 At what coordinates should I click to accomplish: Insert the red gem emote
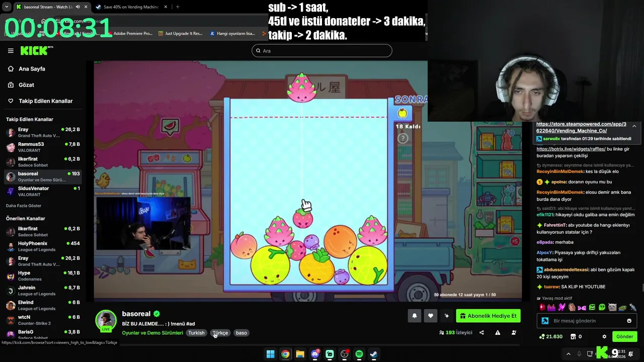(542, 307)
